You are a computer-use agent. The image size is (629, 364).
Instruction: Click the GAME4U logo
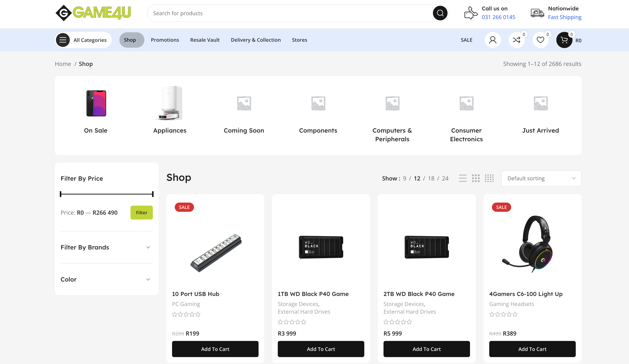click(93, 13)
